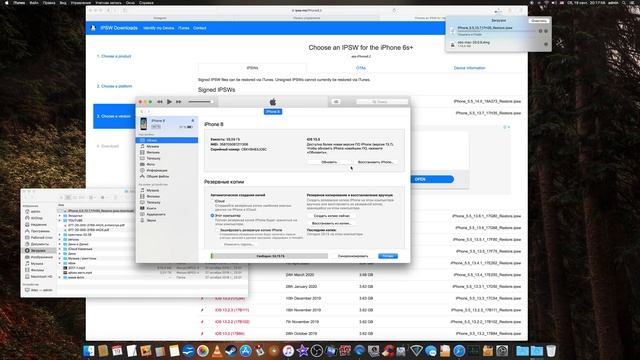Open Macintosh HD in Finder sidebar
This screenshot has height=360, width=640.
pyautogui.click(x=38, y=276)
